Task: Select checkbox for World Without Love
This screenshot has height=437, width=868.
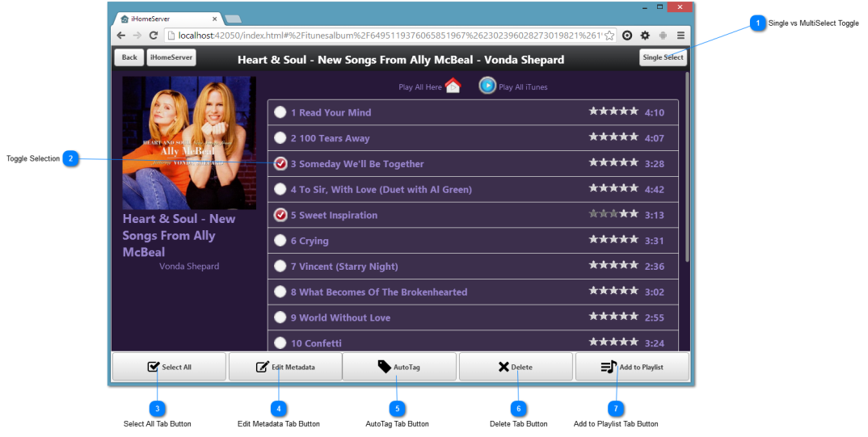Action: [x=280, y=317]
